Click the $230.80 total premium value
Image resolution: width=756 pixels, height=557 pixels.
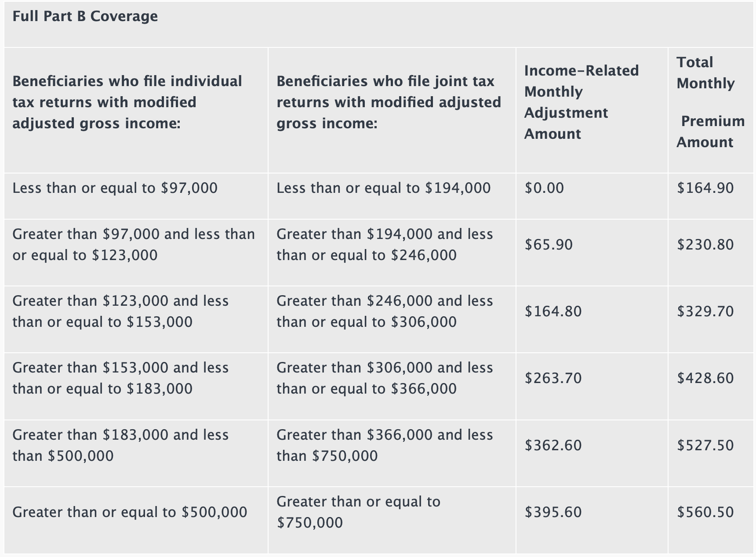click(705, 245)
